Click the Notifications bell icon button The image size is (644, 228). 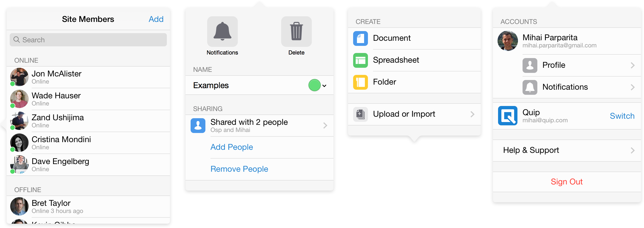click(222, 32)
